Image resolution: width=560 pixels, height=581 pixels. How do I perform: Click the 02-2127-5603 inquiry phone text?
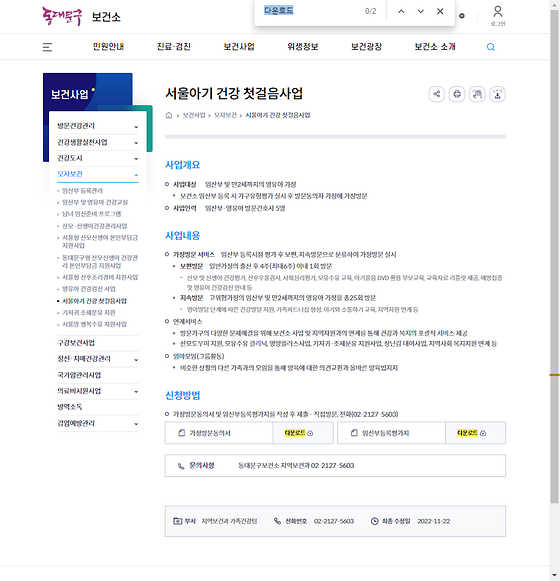pyautogui.click(x=332, y=465)
